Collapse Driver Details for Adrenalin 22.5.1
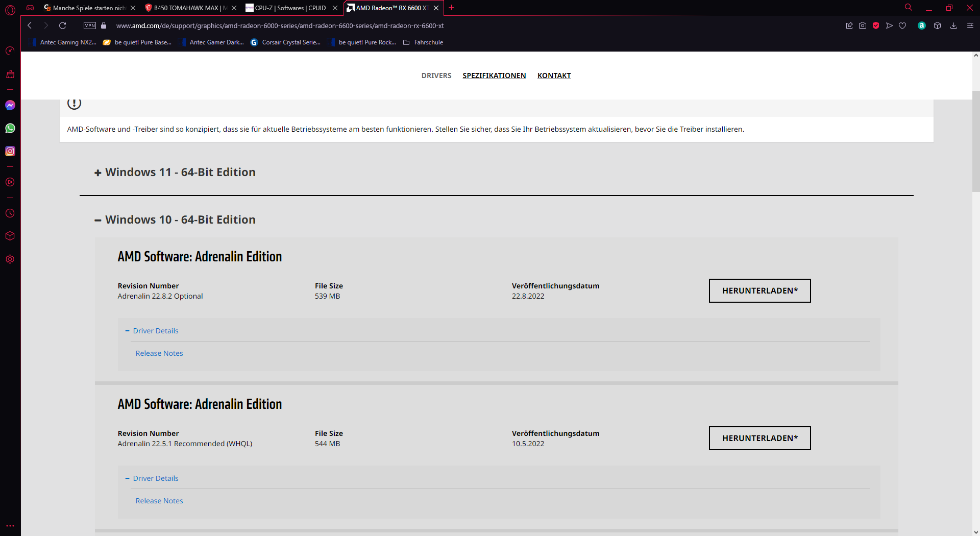The image size is (980, 536). pyautogui.click(x=152, y=478)
